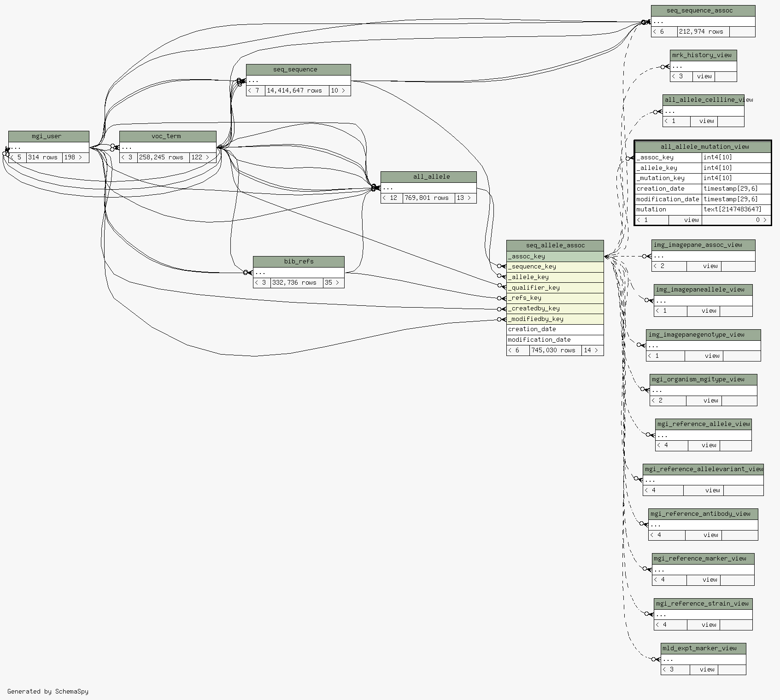Select _allele_key column in seq_allele_assoc

point(555,277)
